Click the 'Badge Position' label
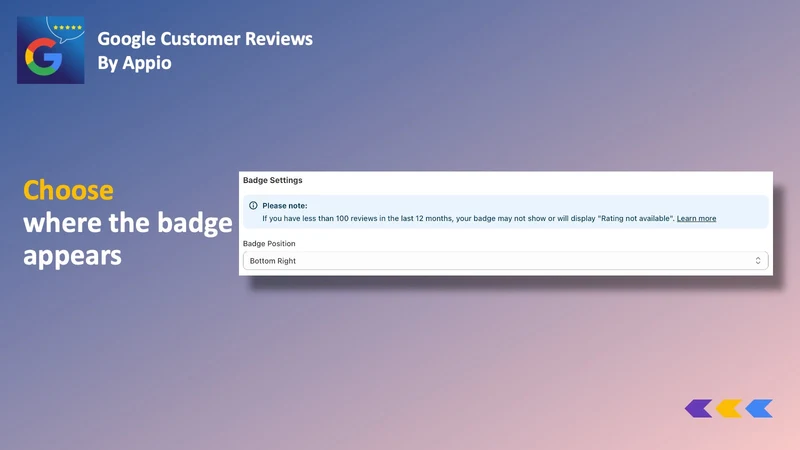Viewport: 800px width, 450px height. point(269,243)
